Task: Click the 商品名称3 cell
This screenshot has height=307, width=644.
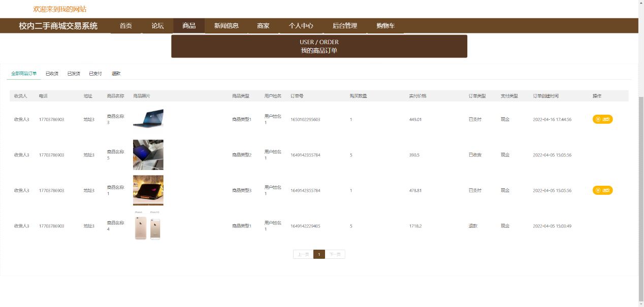Action: coord(116,119)
